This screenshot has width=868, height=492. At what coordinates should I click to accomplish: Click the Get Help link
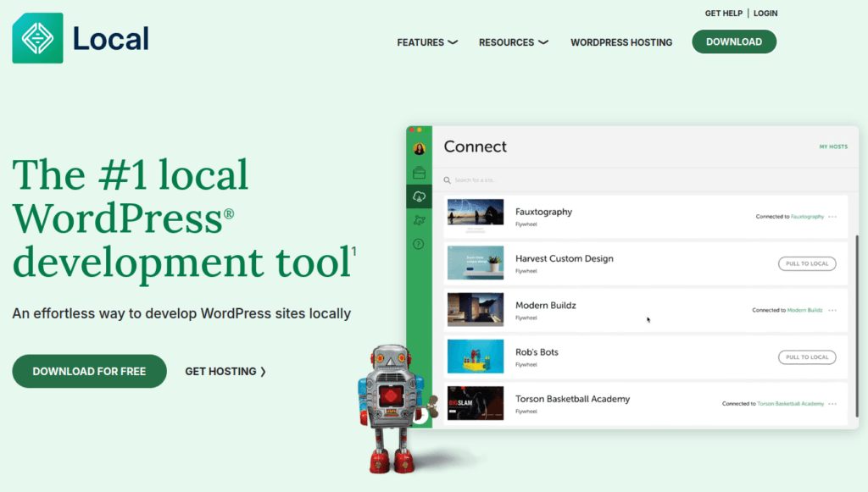pos(724,14)
